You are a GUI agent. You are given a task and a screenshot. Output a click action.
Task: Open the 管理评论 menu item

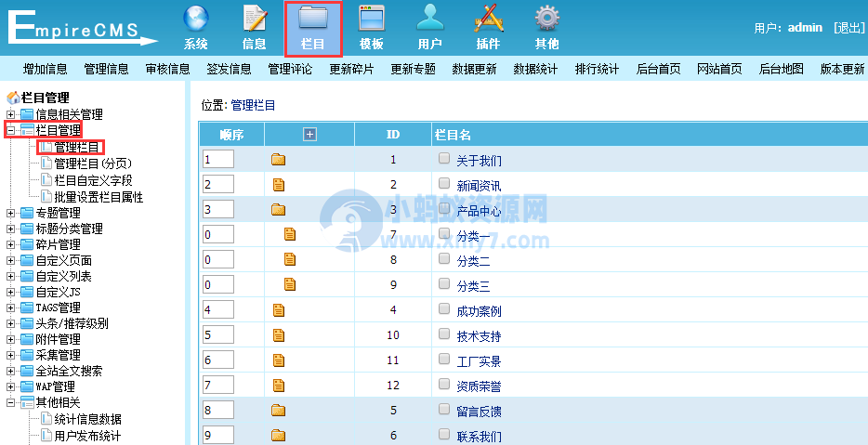pyautogui.click(x=290, y=69)
